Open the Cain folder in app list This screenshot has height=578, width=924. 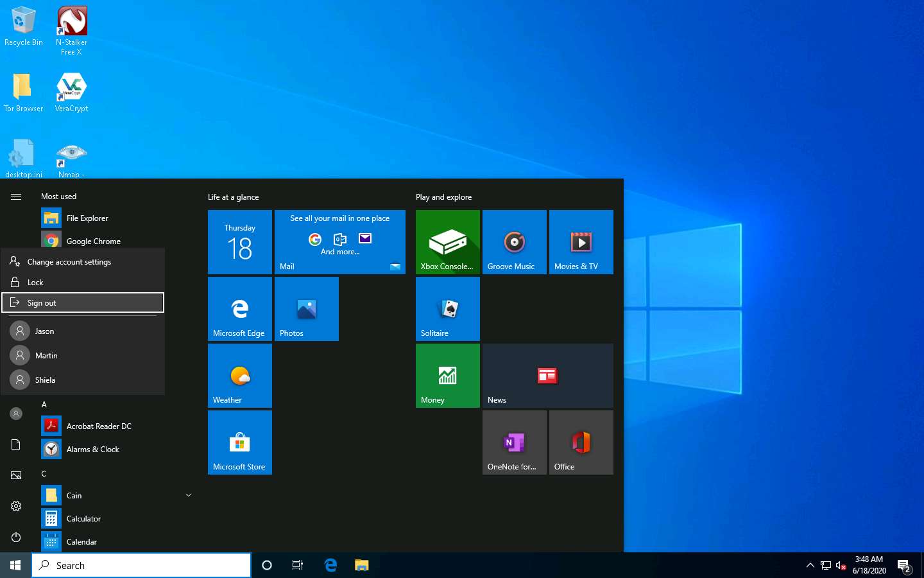point(116,495)
